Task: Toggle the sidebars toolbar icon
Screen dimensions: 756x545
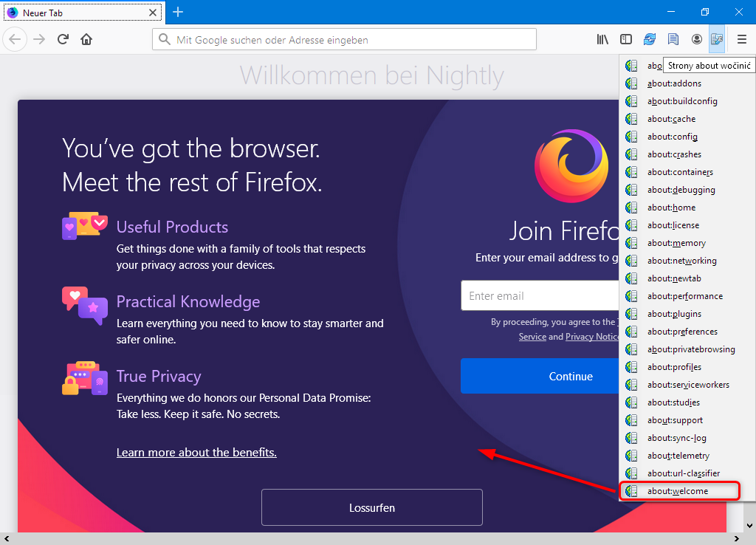Action: 626,39
